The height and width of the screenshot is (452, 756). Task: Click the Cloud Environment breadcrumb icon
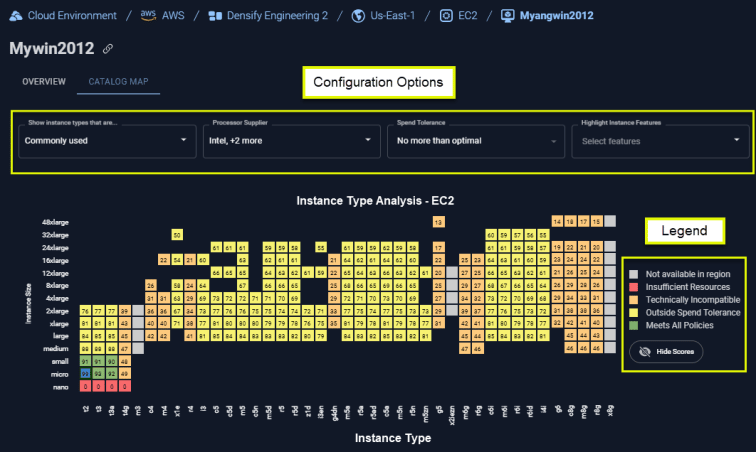pos(16,16)
